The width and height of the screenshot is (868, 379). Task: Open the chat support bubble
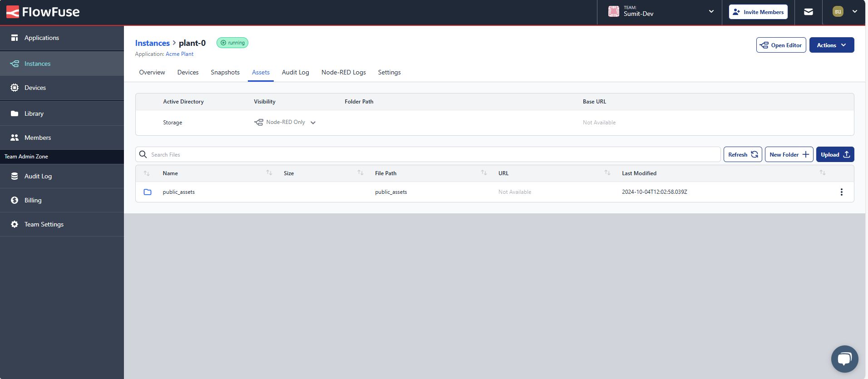point(845,359)
